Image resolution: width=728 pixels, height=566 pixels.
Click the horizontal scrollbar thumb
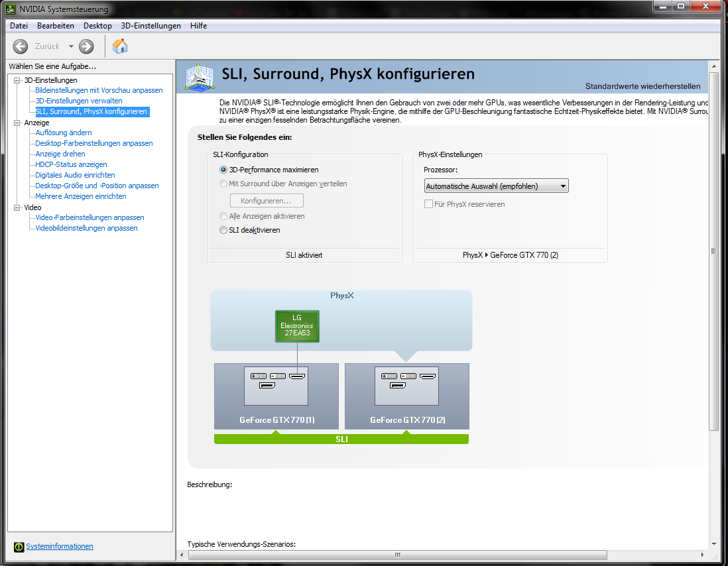[397, 555]
